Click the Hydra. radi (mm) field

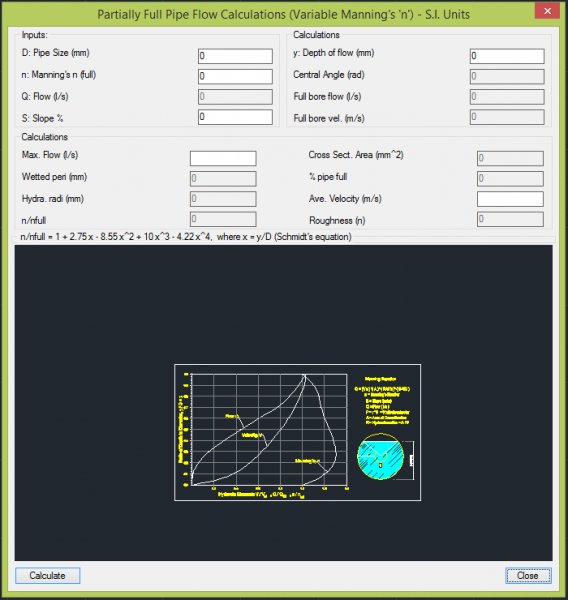(x=223, y=199)
